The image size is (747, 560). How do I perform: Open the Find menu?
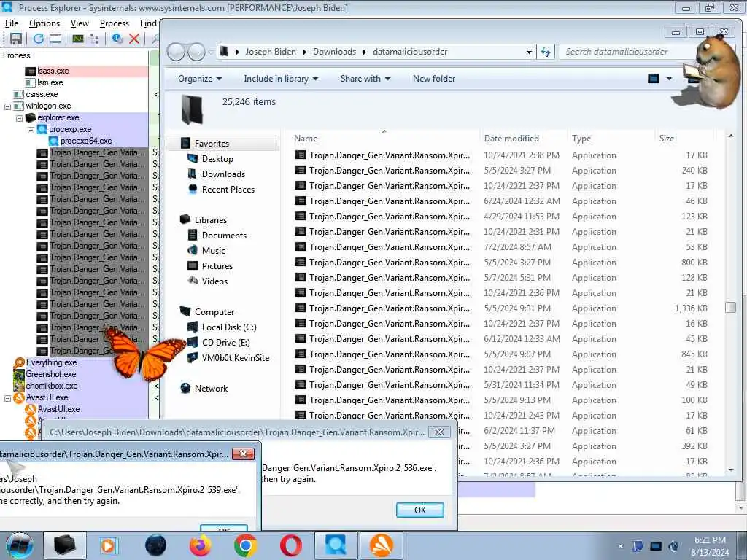(148, 23)
